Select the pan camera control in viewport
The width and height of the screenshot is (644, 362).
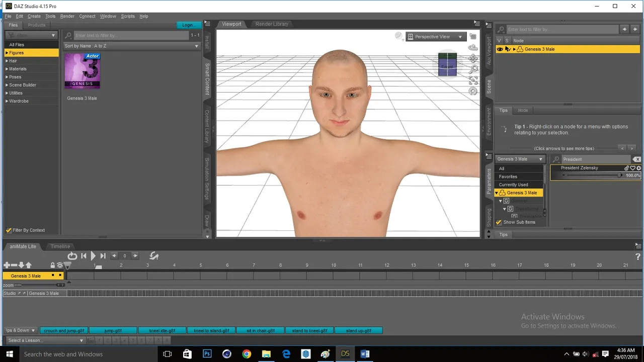(x=473, y=58)
